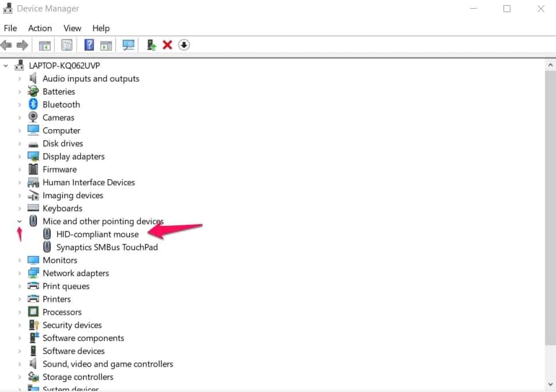Click Update device driver toolbar icon
The width and height of the screenshot is (556, 392).
point(152,45)
